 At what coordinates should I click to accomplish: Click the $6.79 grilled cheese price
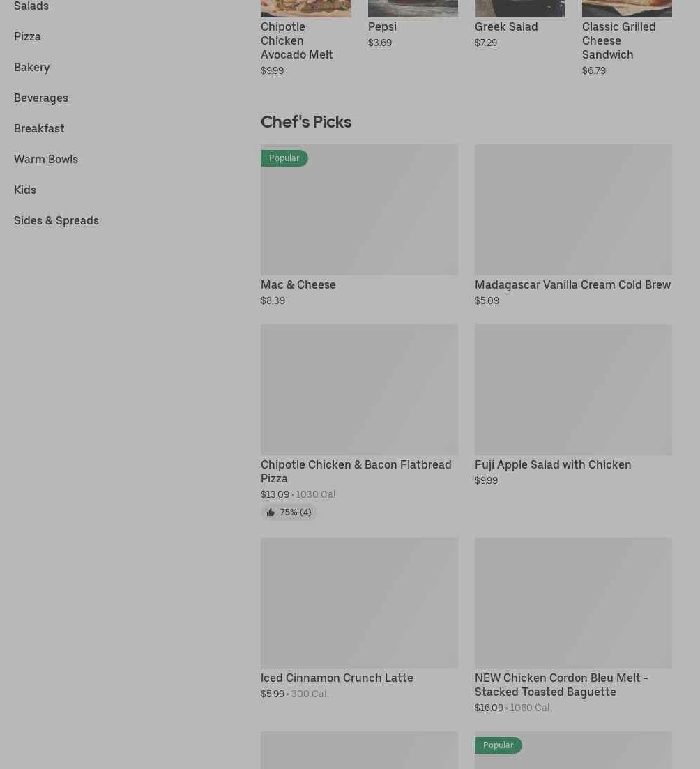tap(594, 70)
